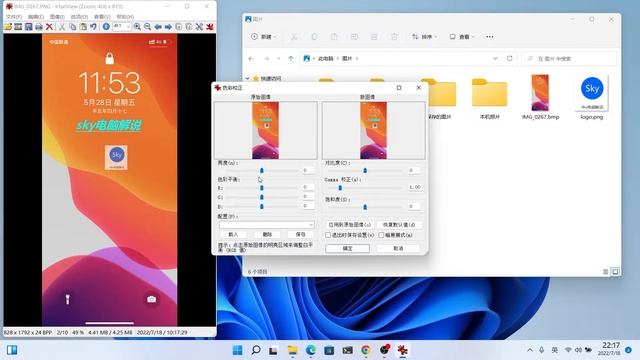
Task: Expand the address bar history chevron in Explorer
Action: [x=495, y=58]
